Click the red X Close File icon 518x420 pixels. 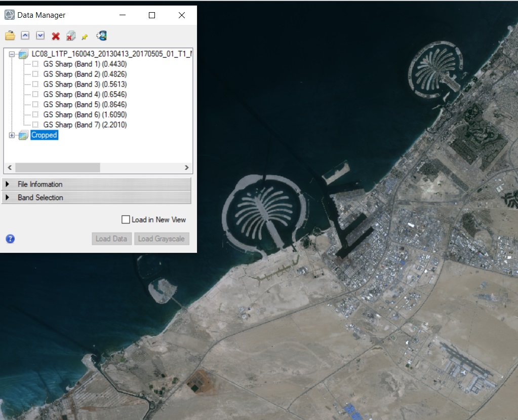pyautogui.click(x=56, y=36)
